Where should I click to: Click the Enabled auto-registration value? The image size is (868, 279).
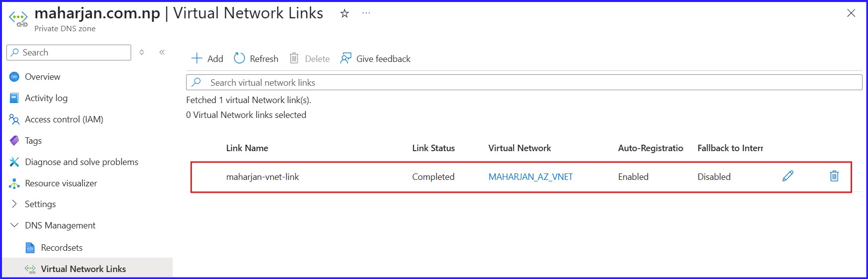coord(633,176)
